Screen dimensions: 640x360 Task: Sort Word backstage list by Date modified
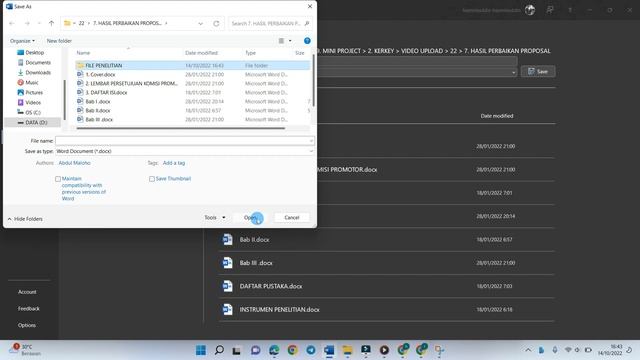pos(497,116)
